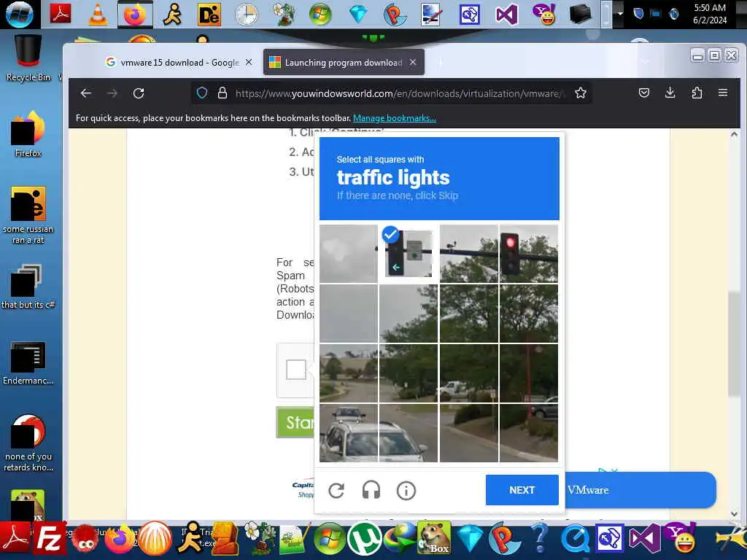Open VLC media player from the top taskbar
Screen dimensions: 747x560
pos(98,15)
